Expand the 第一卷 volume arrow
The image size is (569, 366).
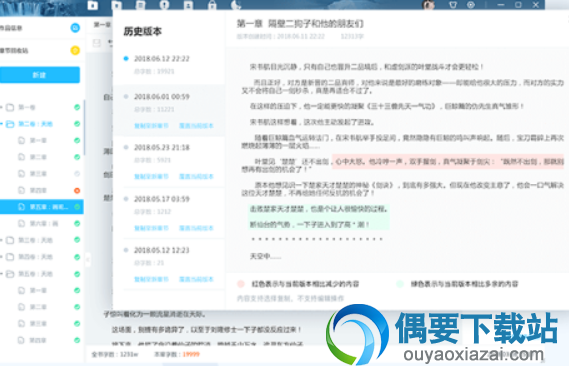click(1, 107)
